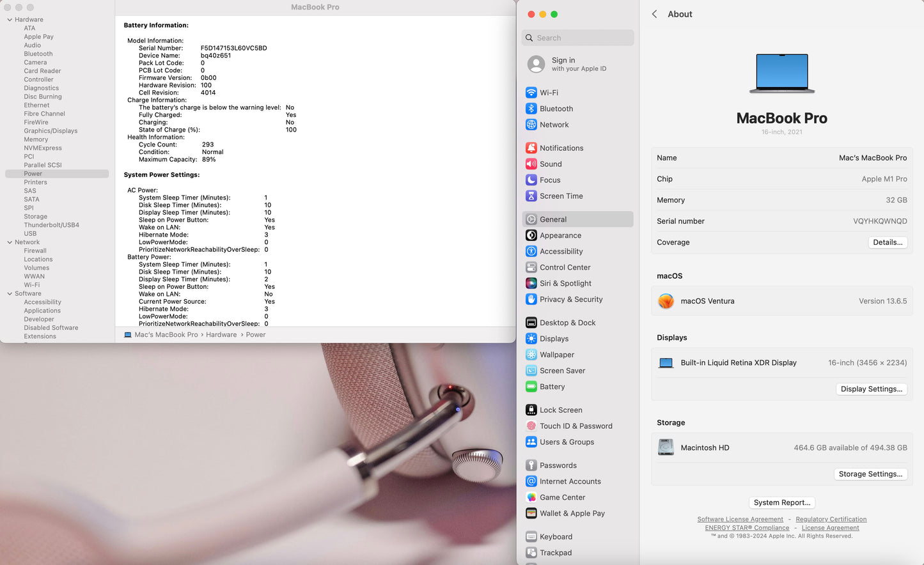Click the Bluetooth icon in System Settings sidebar
The image size is (924, 565).
click(x=531, y=109)
